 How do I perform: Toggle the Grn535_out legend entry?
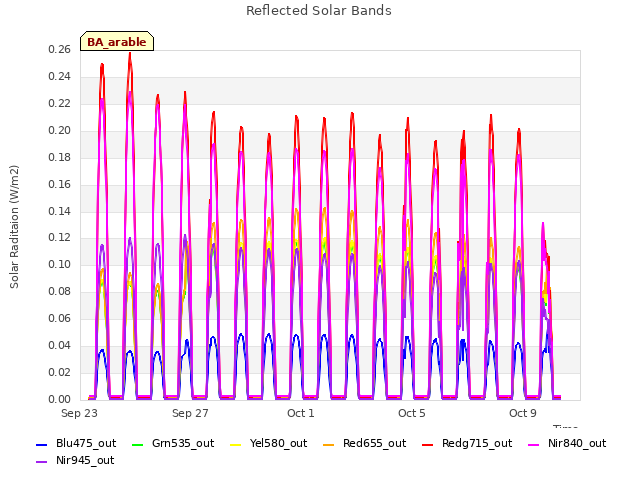pos(173,444)
